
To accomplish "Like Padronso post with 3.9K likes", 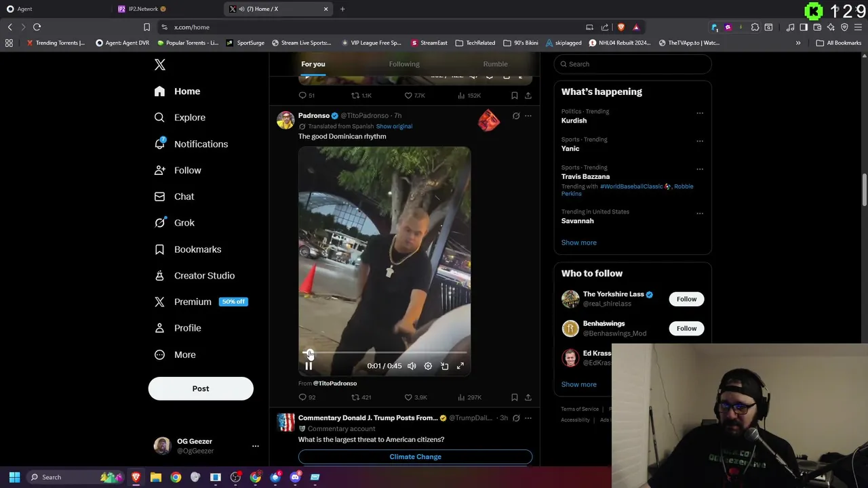I will tap(416, 397).
